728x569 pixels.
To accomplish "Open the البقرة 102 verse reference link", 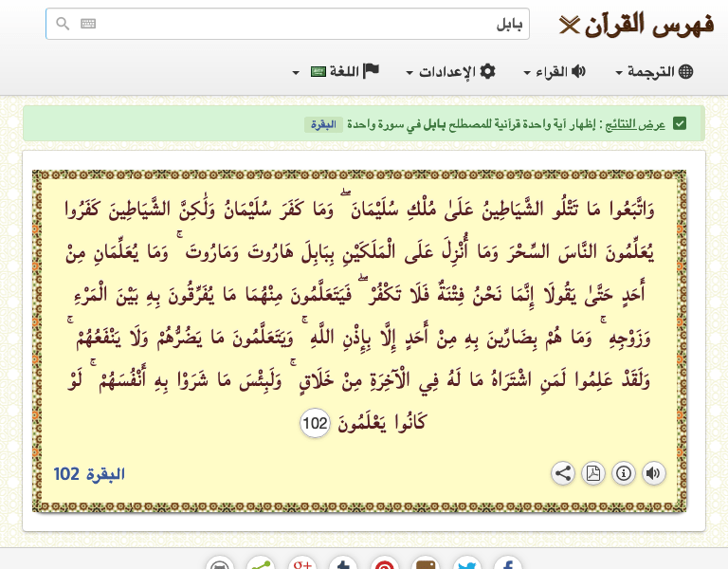I will [89, 474].
